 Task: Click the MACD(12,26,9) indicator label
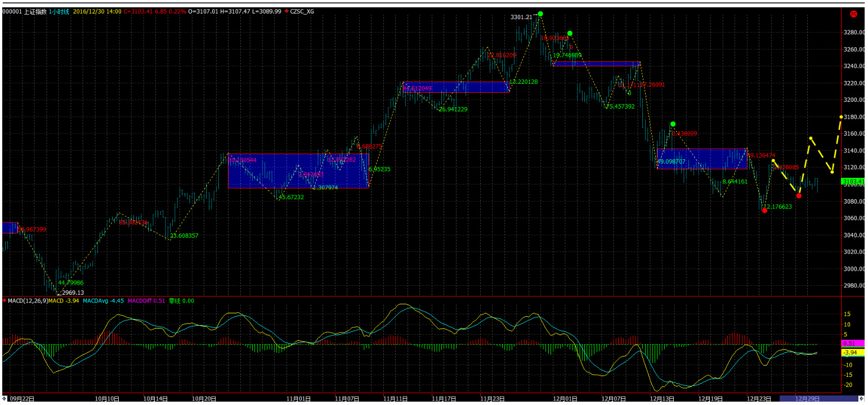pyautogui.click(x=26, y=301)
